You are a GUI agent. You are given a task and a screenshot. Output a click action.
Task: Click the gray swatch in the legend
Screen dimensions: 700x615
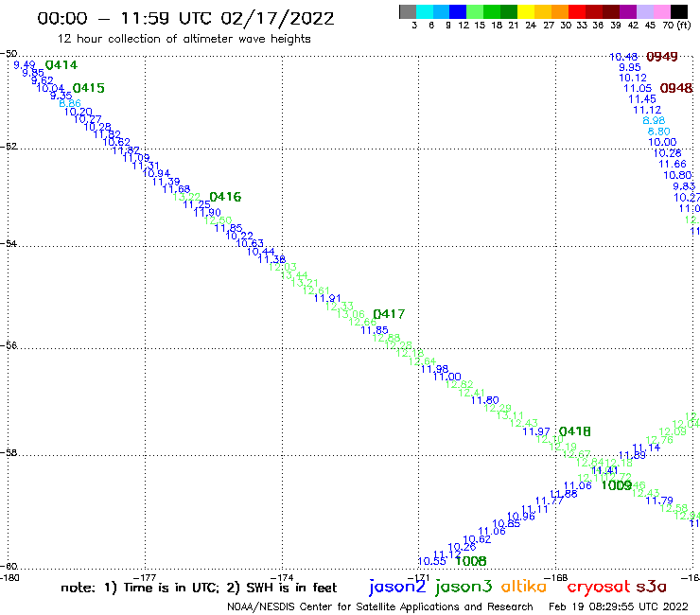tap(408, 11)
